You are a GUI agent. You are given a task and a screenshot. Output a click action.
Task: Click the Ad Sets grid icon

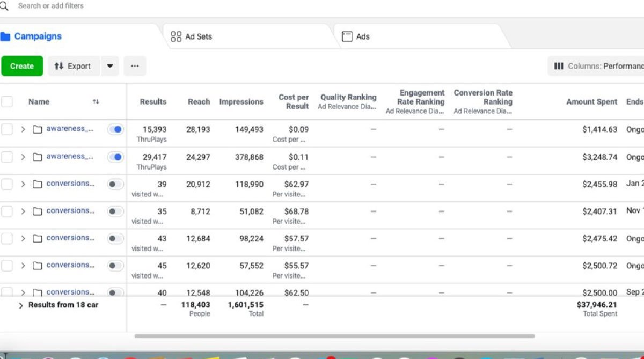(176, 36)
